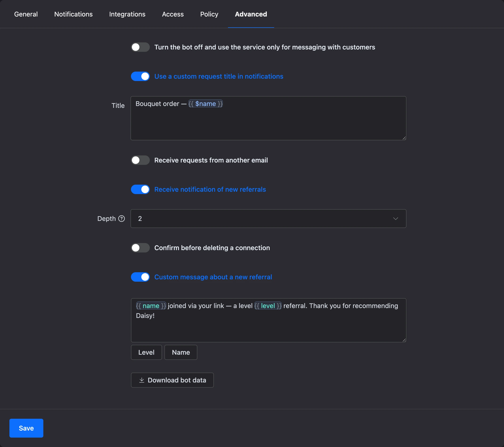Viewport: 504px width, 447px height.
Task: Open the Depth help question-mark icon
Action: [x=122, y=219]
